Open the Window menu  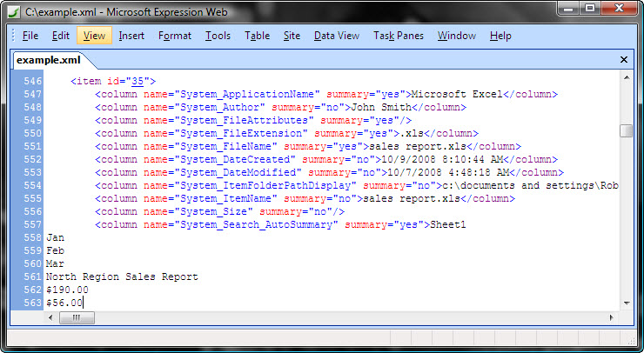pos(456,36)
